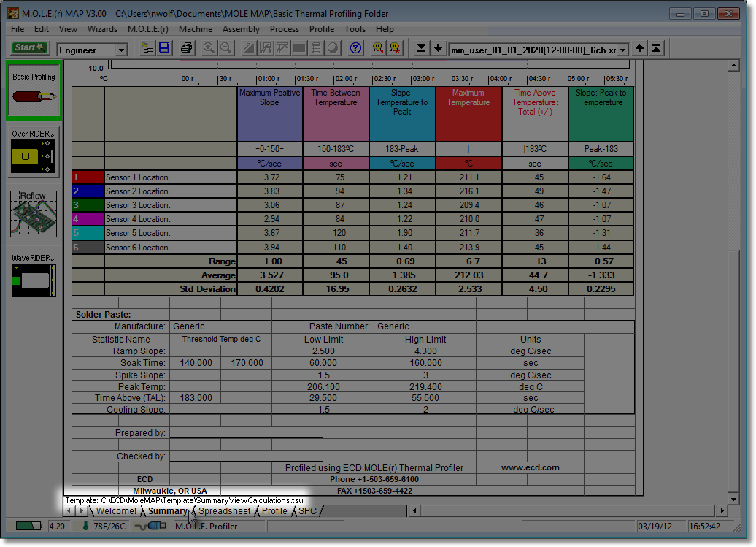Jump to first data run arrow-with-bar up icon
The height and width of the screenshot is (547, 756).
[656, 48]
